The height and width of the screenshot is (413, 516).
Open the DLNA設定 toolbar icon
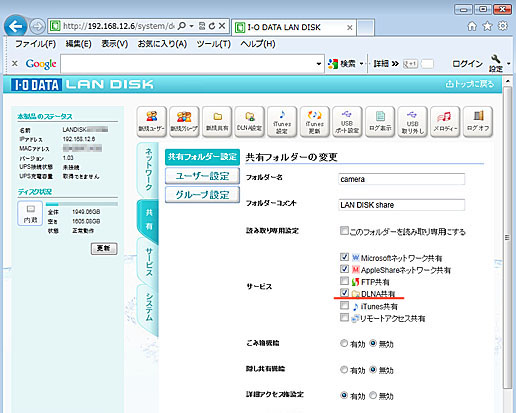[249, 122]
